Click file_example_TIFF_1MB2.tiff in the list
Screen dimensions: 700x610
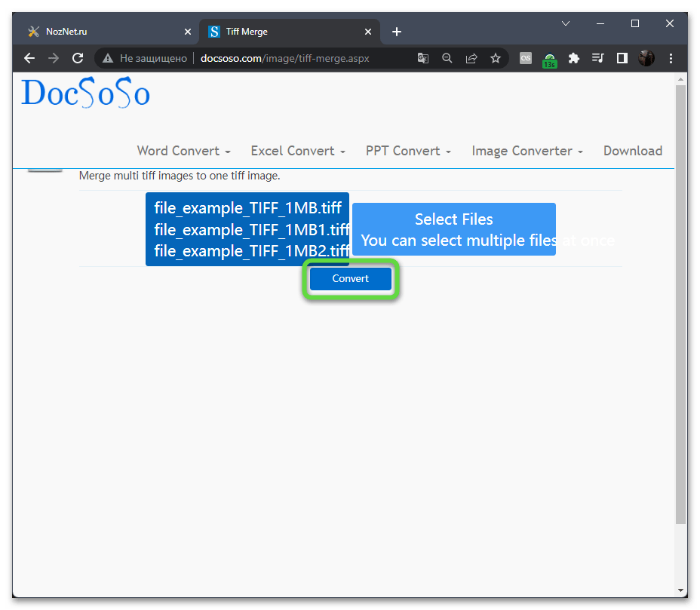pos(252,251)
